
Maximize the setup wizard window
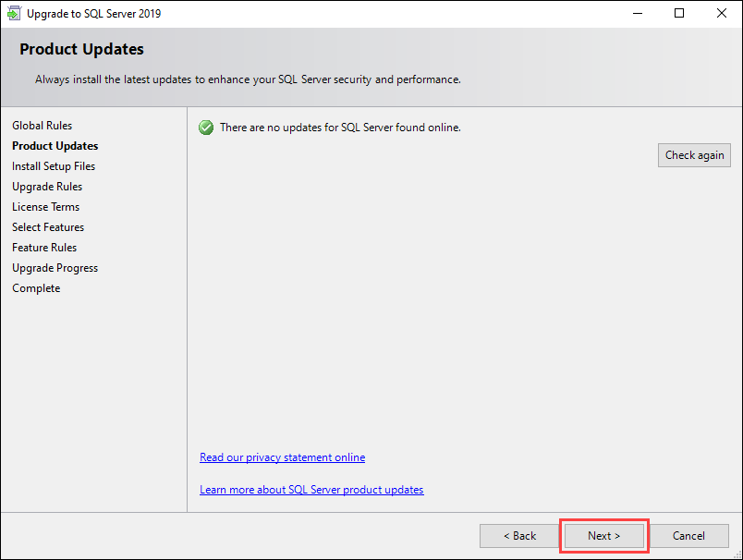(x=679, y=14)
